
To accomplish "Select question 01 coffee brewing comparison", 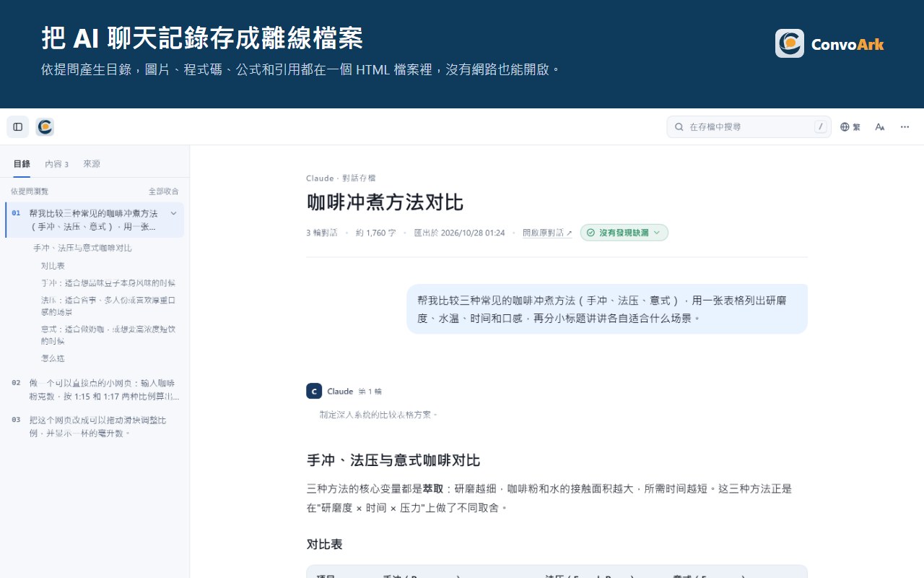I will coord(95,220).
